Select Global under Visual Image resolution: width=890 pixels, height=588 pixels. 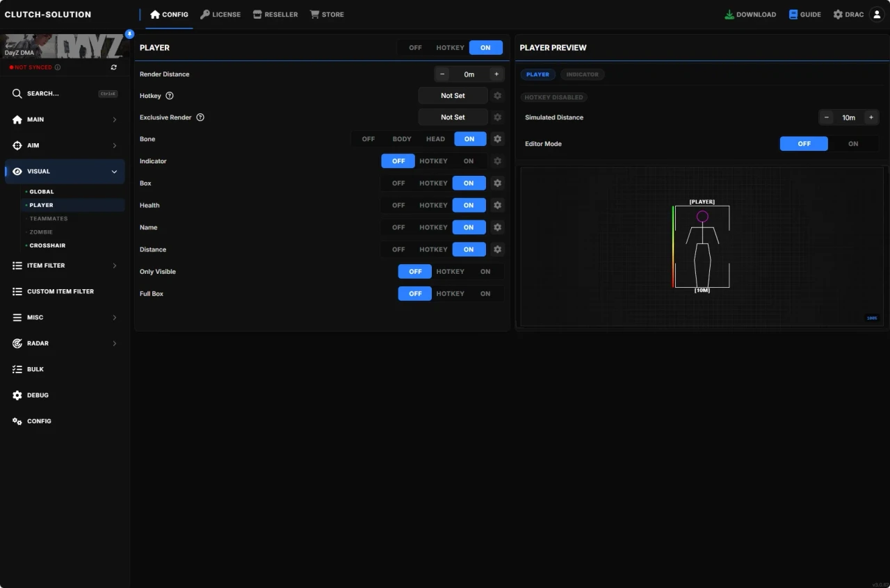coord(72,192)
